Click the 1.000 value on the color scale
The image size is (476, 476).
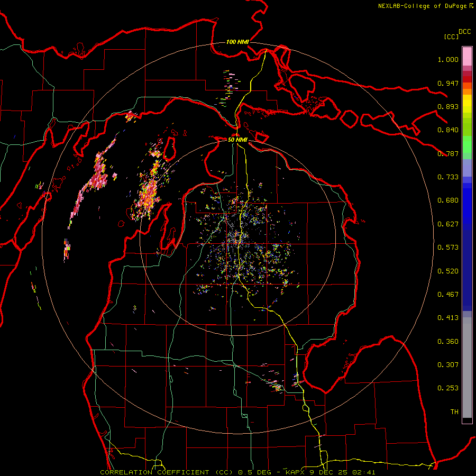(448, 59)
